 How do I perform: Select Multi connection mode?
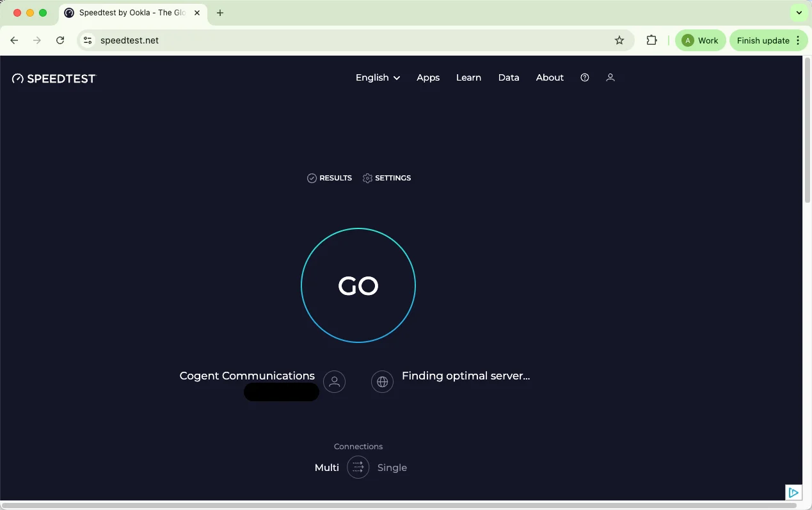pyautogui.click(x=327, y=468)
